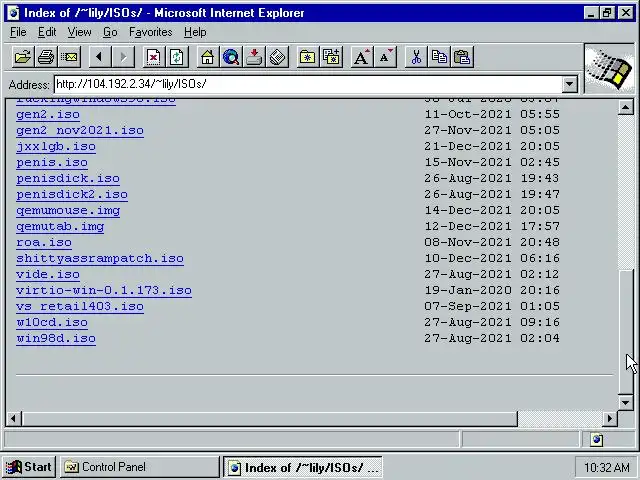Click the horizontal scrollbar right arrow
Viewport: 640px width, 480px height.
(x=610, y=418)
